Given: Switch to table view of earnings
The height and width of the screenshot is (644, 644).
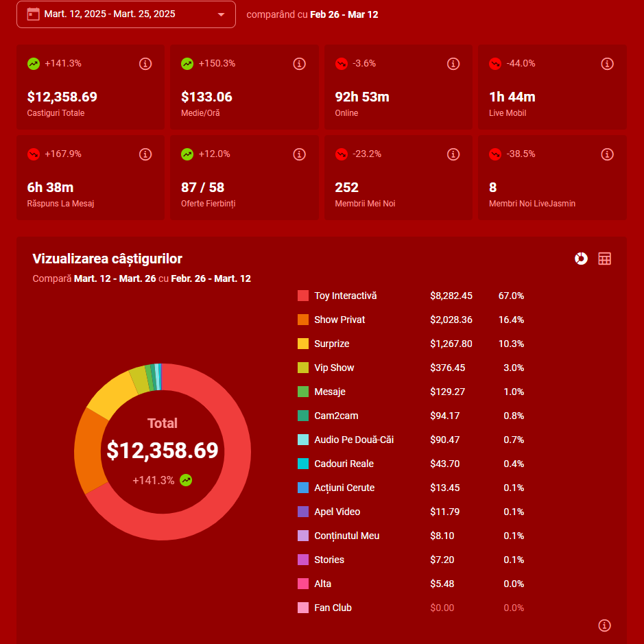Looking at the screenshot, I should point(604,259).
